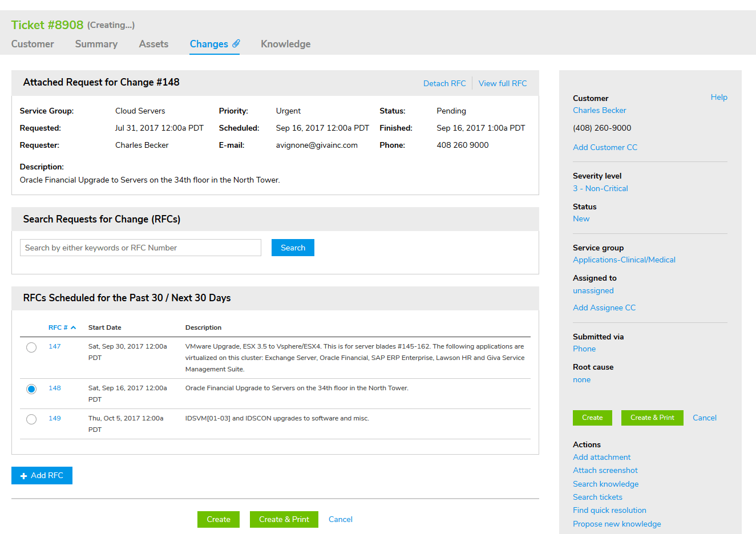
Task: Click the VMware Upgrade description text
Action: (355, 358)
